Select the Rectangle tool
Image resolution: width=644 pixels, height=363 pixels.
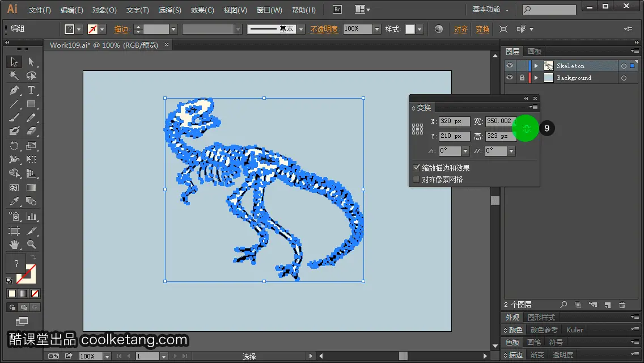(31, 104)
